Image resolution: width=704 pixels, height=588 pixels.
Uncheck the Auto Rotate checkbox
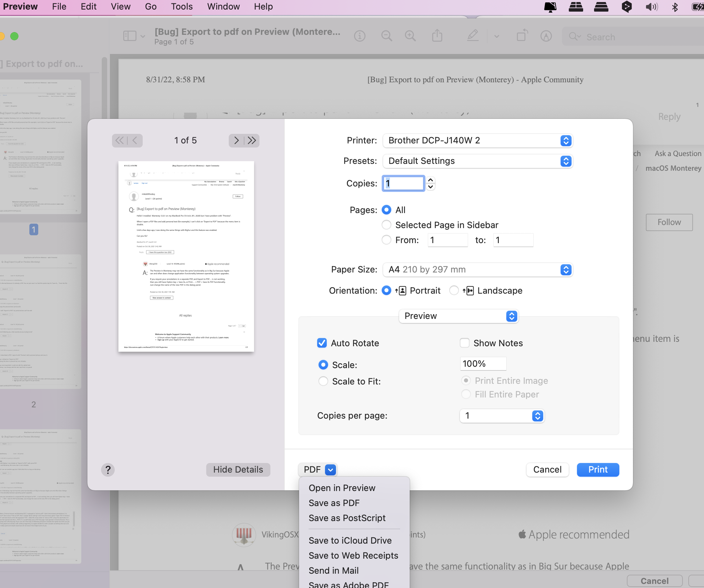tap(322, 343)
